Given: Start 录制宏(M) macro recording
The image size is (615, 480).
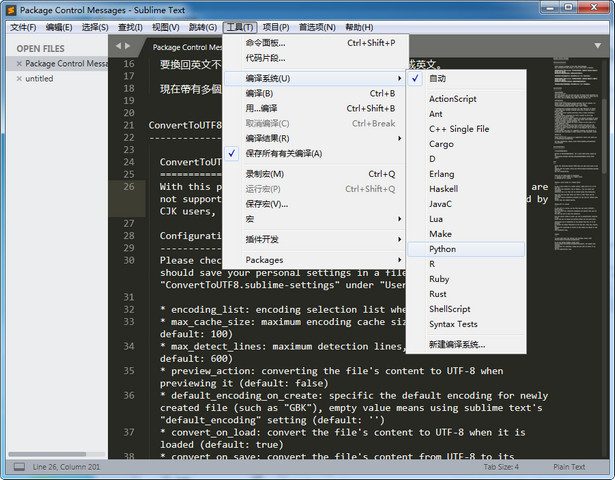Looking at the screenshot, I should [x=315, y=174].
